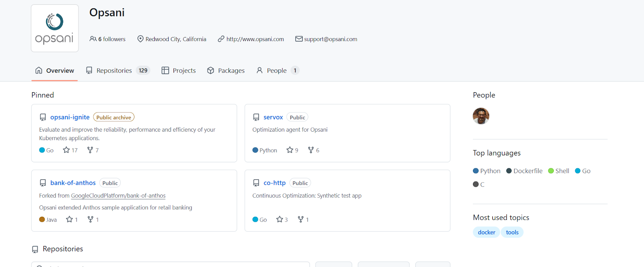
Task: Click the Opsani organization logo avatar
Action: [55, 28]
